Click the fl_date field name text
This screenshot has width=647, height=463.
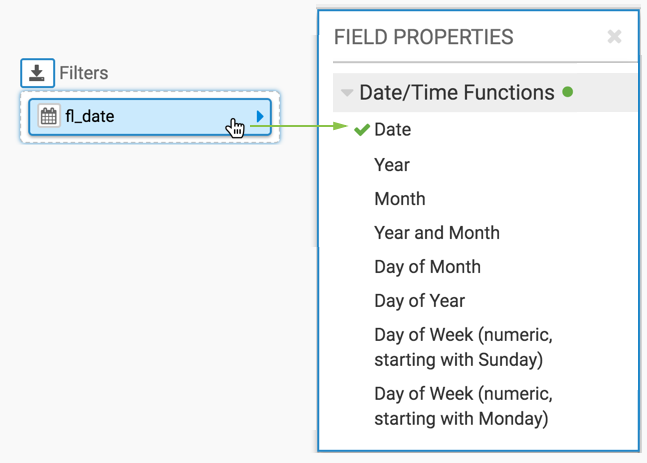coord(90,117)
